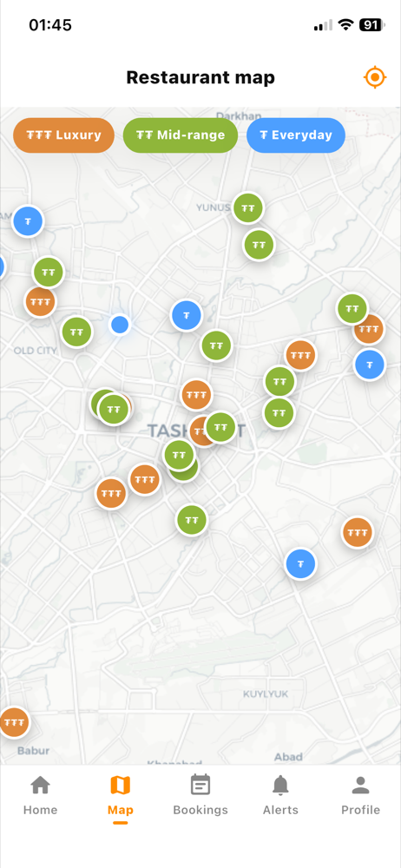Open everyday marker right of location dot
This screenshot has height=868, width=401.
pyautogui.click(x=187, y=316)
